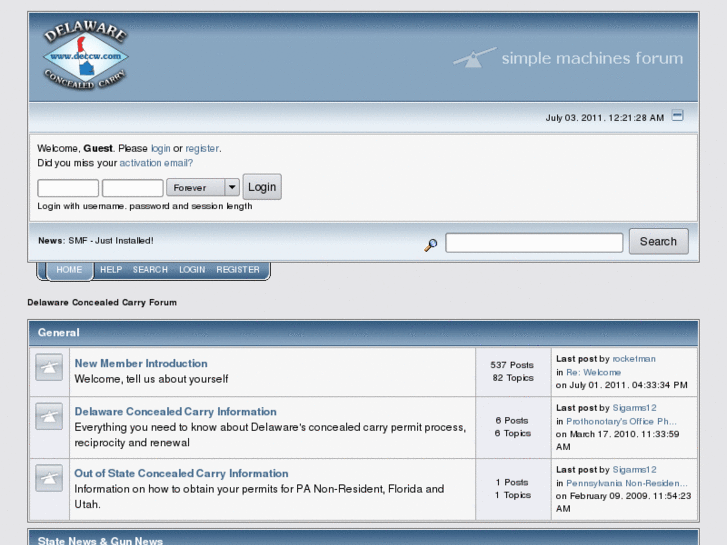Follow the register link in welcome text
This screenshot has width=727, height=545.
point(202,148)
